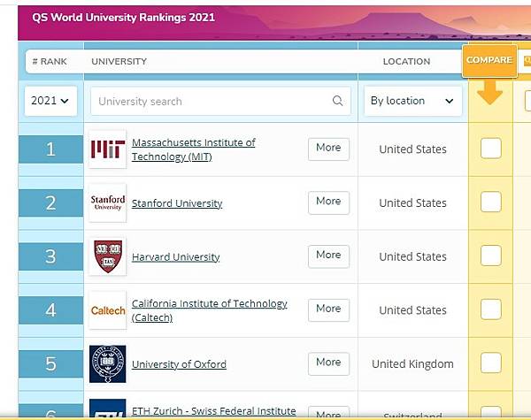Click the Stanford University logo
This screenshot has height=420, width=531.
(x=108, y=202)
